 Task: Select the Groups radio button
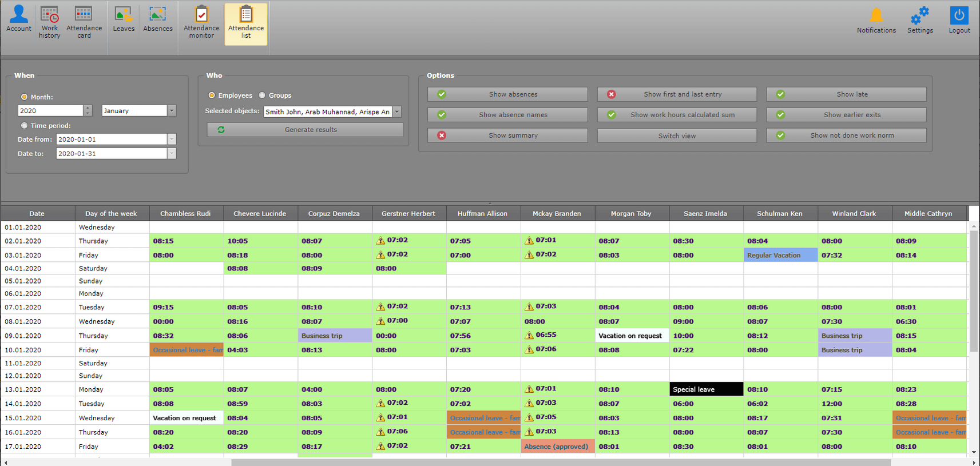(262, 95)
